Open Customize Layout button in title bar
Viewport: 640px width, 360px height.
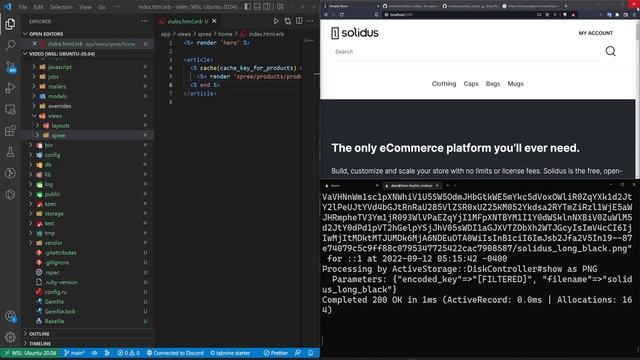[x=280, y=7]
